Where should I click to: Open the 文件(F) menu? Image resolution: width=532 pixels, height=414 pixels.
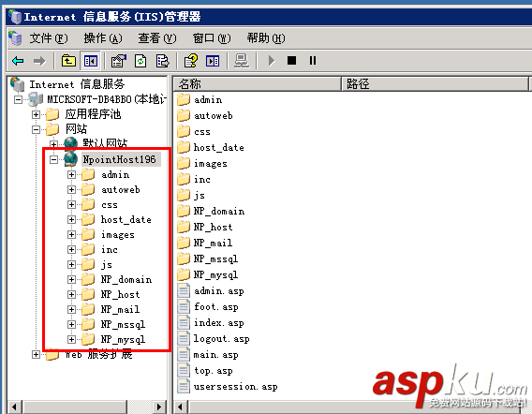tap(49, 38)
